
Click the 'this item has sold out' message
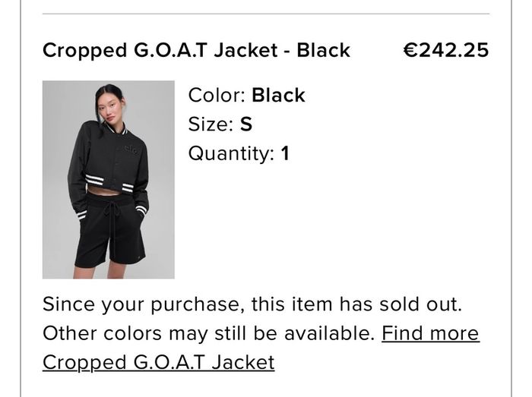coord(356,304)
